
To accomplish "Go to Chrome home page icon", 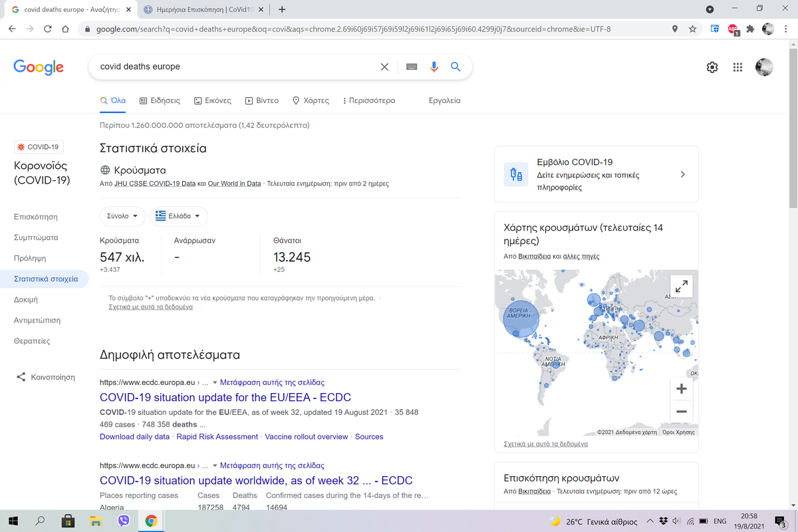I will [65, 29].
